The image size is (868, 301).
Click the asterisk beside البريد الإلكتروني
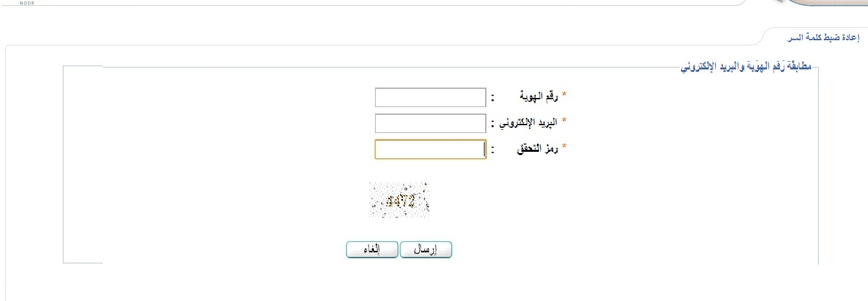click(x=564, y=121)
